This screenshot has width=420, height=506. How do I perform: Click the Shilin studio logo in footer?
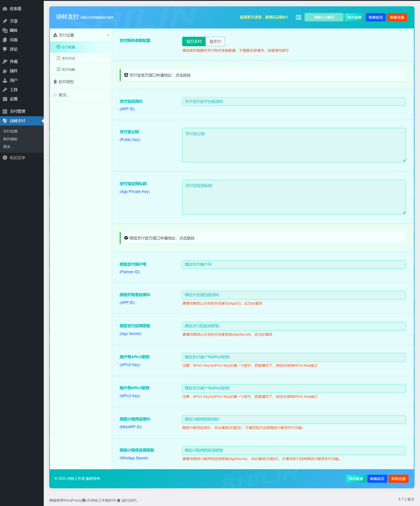click(118, 501)
